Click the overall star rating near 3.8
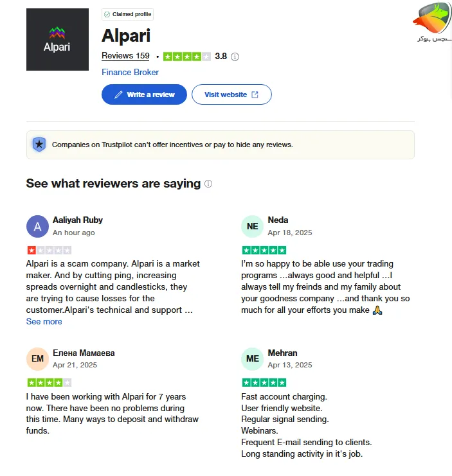452x476 pixels. (x=187, y=57)
